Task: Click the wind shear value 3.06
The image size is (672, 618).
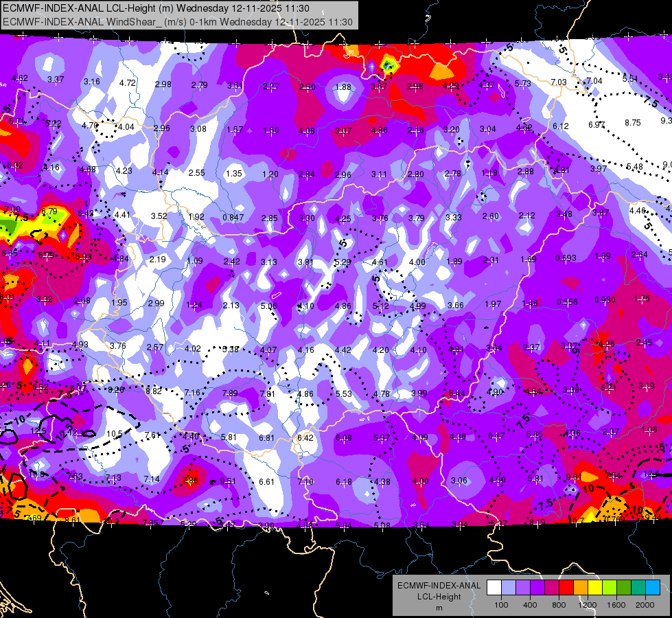Action: [x=459, y=481]
